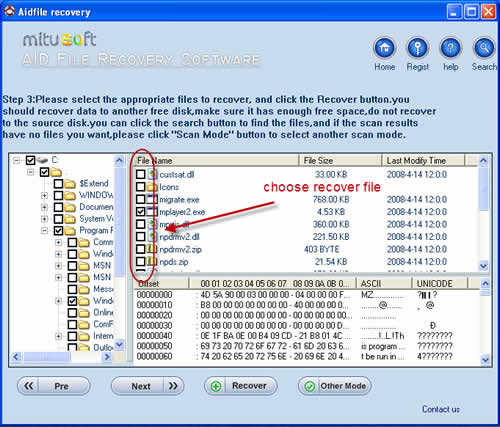Click the npds.zip archive icon
The height and width of the screenshot is (427, 500).
tap(152, 262)
